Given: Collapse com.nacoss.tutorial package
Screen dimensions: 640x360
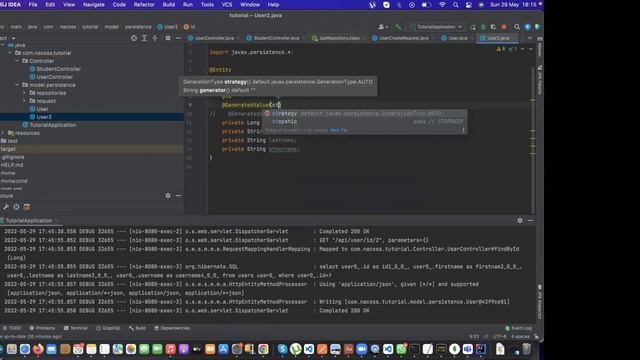Looking at the screenshot, I should point(10,53).
